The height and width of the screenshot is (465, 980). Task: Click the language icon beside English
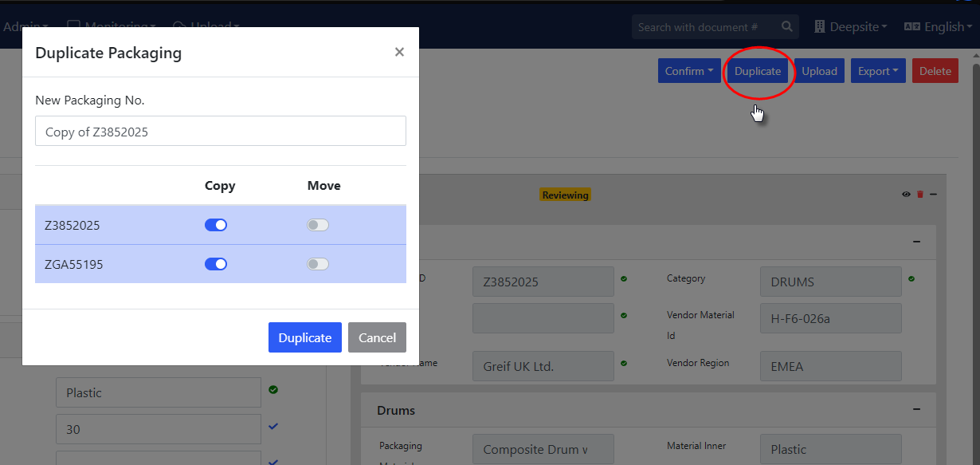click(x=912, y=26)
